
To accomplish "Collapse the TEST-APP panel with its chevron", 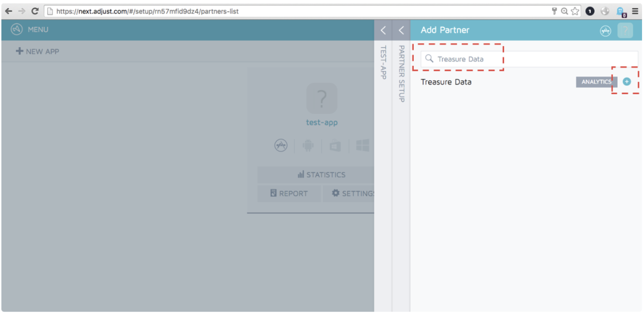I will coord(383,30).
